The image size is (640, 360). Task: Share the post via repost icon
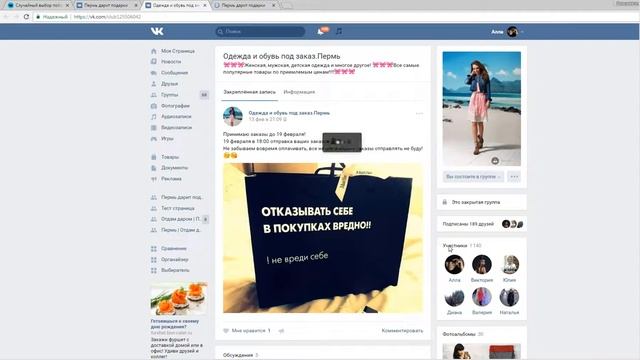(x=281, y=331)
